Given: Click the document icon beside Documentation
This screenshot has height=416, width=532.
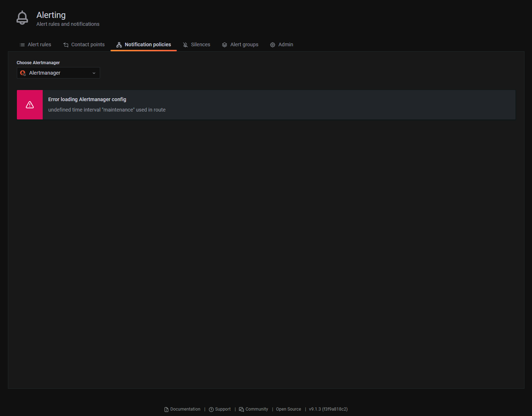Looking at the screenshot, I should [166, 409].
